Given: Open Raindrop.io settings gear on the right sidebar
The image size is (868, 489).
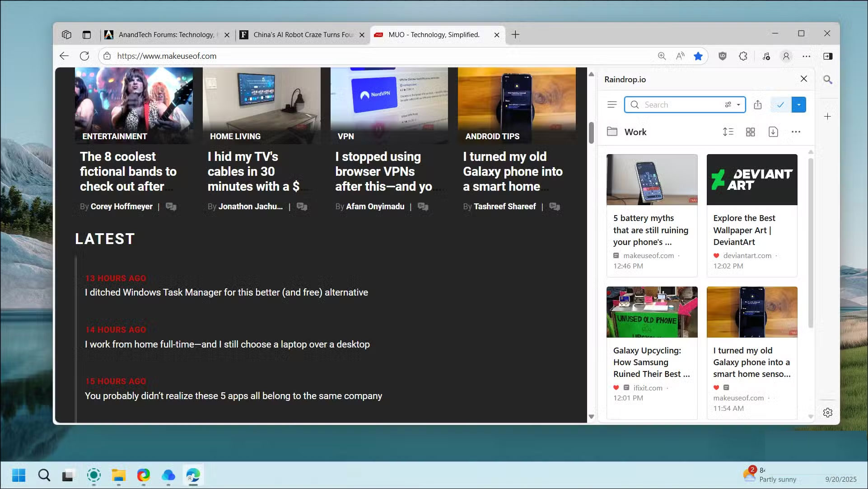Looking at the screenshot, I should point(827,412).
